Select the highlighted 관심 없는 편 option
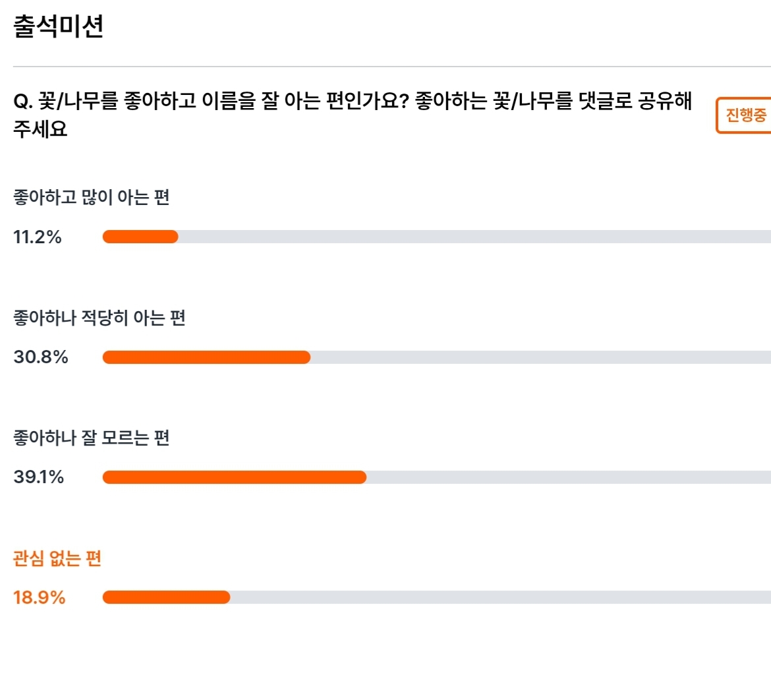 (x=57, y=558)
